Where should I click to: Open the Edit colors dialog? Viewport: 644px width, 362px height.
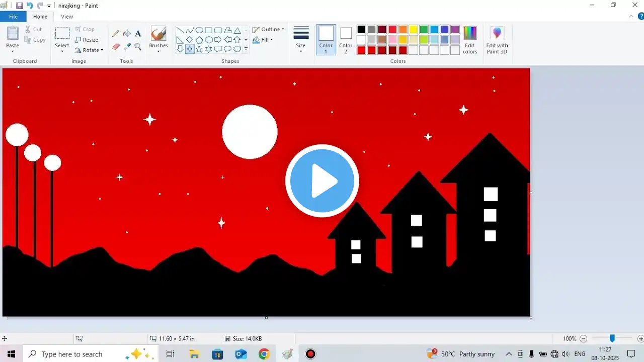tap(470, 40)
